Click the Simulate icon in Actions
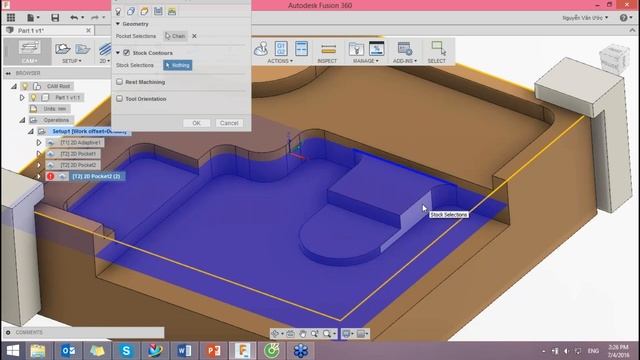The image size is (640, 360). [261, 49]
